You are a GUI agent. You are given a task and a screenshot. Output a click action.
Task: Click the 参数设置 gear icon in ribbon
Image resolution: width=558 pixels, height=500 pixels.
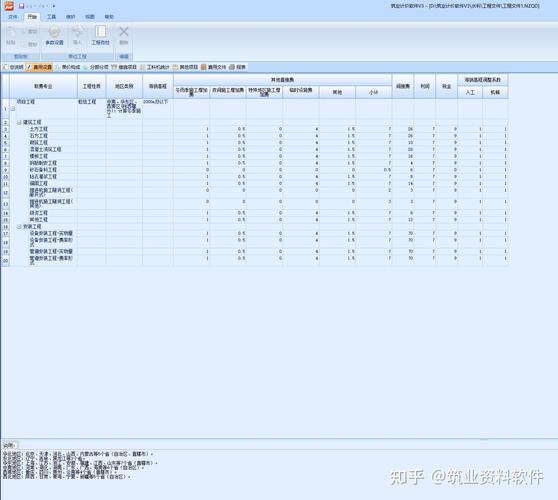tap(54, 32)
